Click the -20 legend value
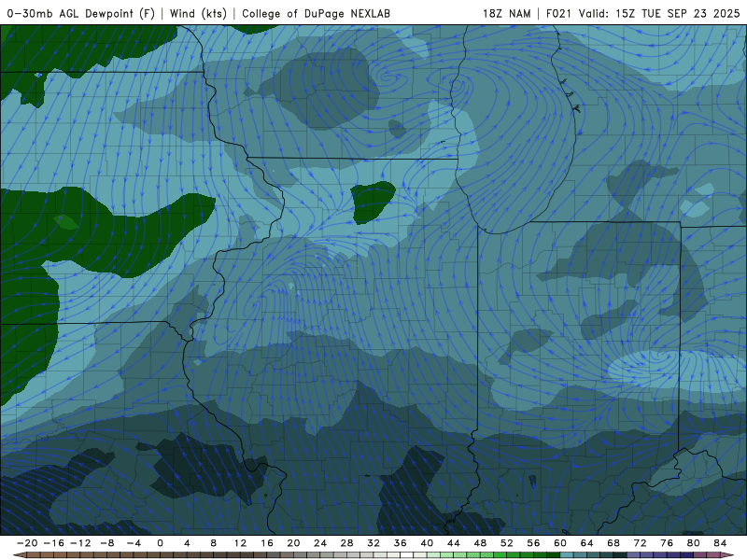Viewport: 747px width, 560px height. point(27,543)
